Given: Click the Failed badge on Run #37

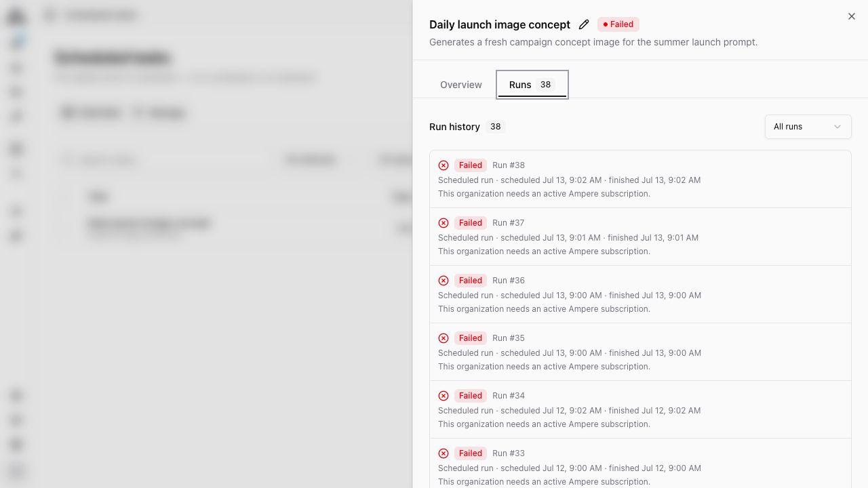Looking at the screenshot, I should click(470, 223).
